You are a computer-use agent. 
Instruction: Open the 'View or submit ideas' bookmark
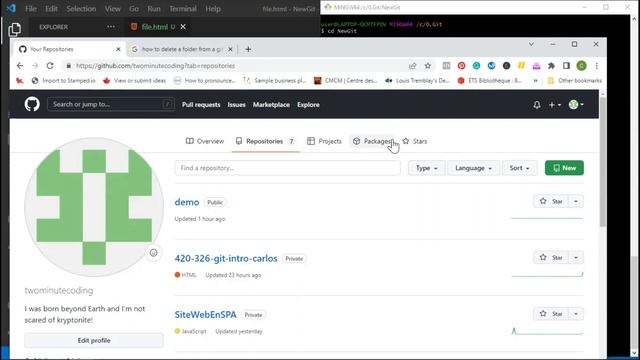135,81
